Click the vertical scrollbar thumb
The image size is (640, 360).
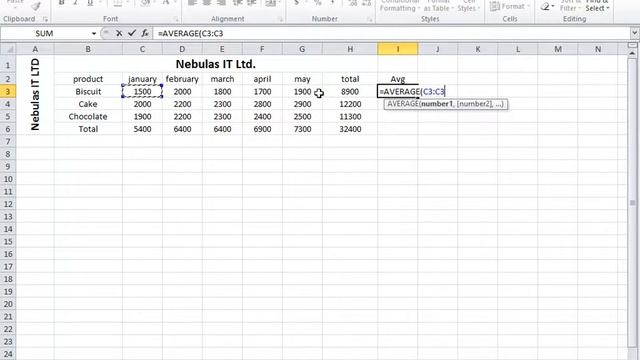(x=632, y=202)
